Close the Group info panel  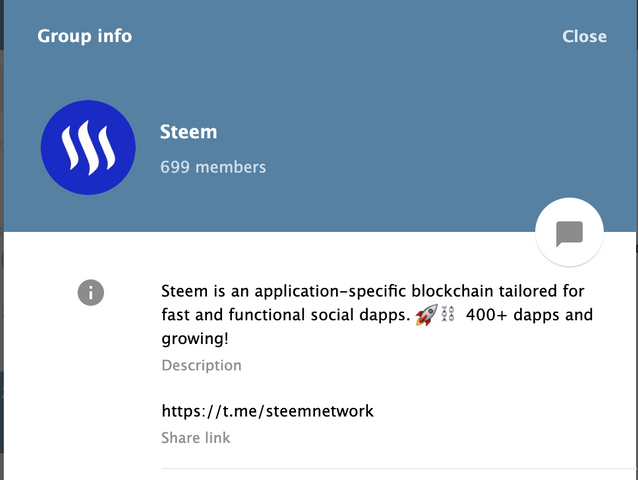click(x=584, y=36)
